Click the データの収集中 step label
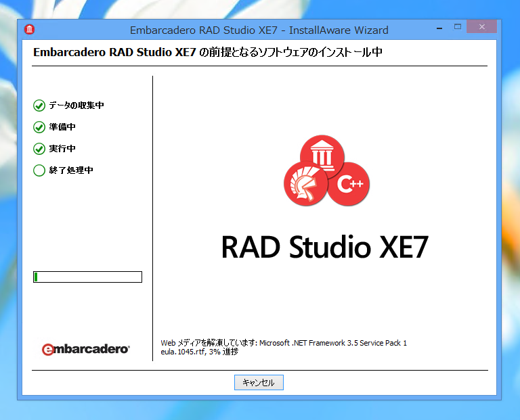The image size is (520, 420). 77,106
